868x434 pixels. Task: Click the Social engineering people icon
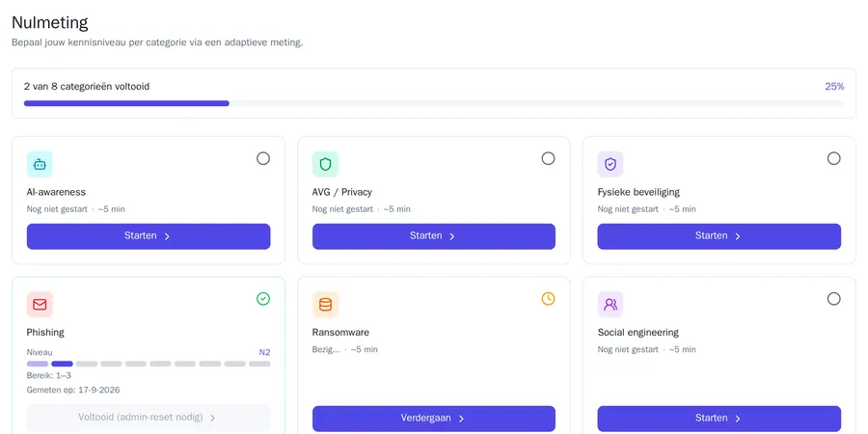point(610,305)
